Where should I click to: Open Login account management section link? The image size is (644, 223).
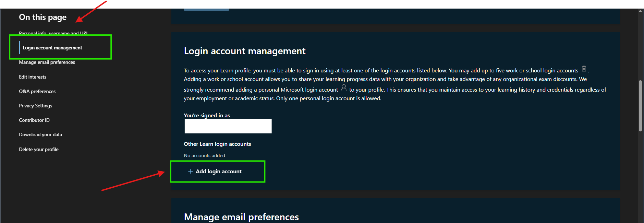52,48
